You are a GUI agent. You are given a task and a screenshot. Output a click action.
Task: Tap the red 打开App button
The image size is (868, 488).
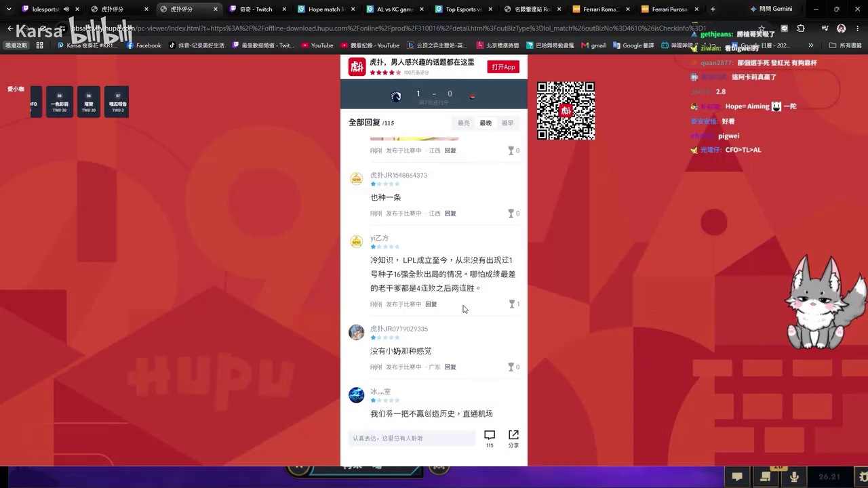coord(504,67)
